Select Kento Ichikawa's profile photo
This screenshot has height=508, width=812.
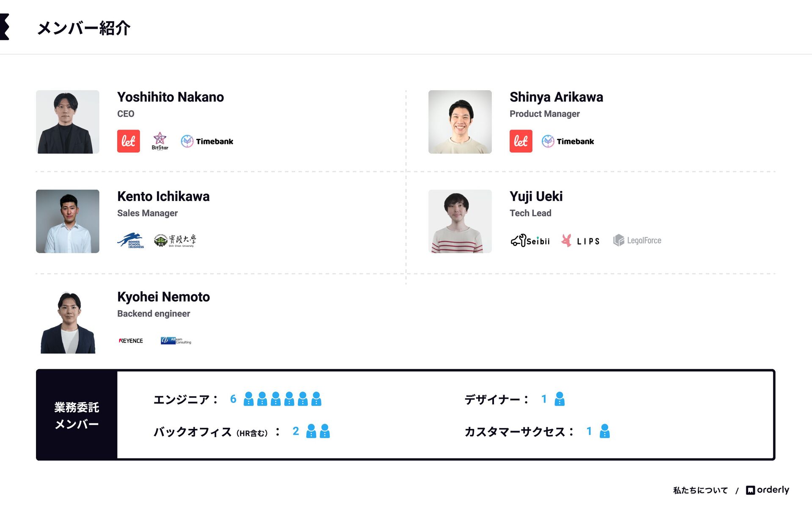click(68, 221)
